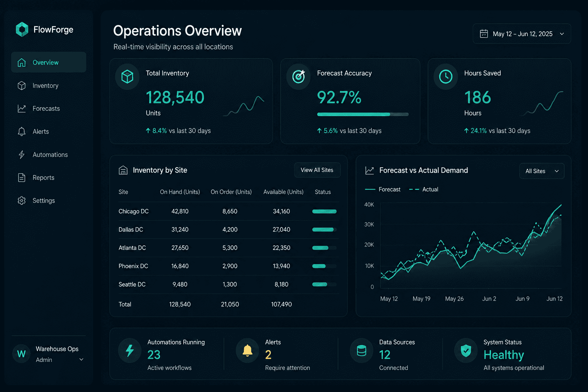Toggle the Actual legend entry
The height and width of the screenshot is (392, 588).
coord(424,189)
